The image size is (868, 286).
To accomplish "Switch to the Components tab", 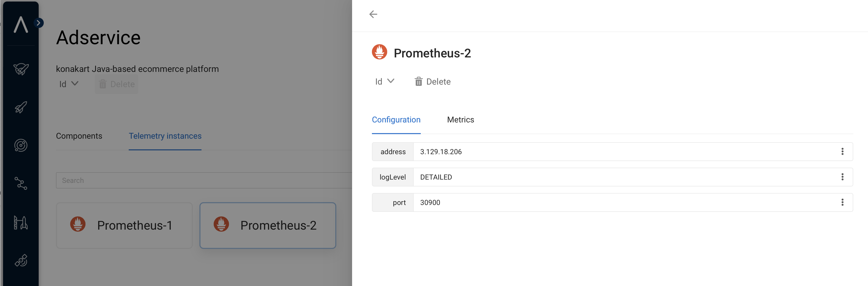I will click(x=79, y=136).
